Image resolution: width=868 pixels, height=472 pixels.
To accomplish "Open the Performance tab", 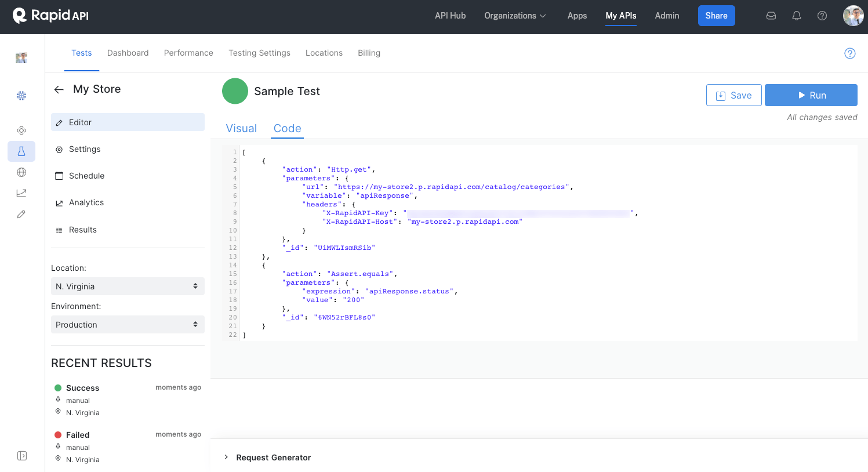I will coord(188,53).
